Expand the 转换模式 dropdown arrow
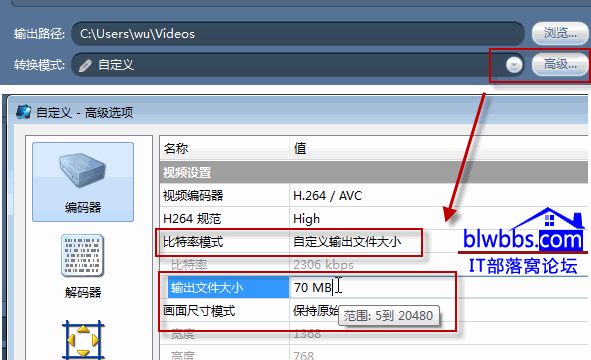Image resolution: width=591 pixels, height=360 pixels. (x=514, y=65)
